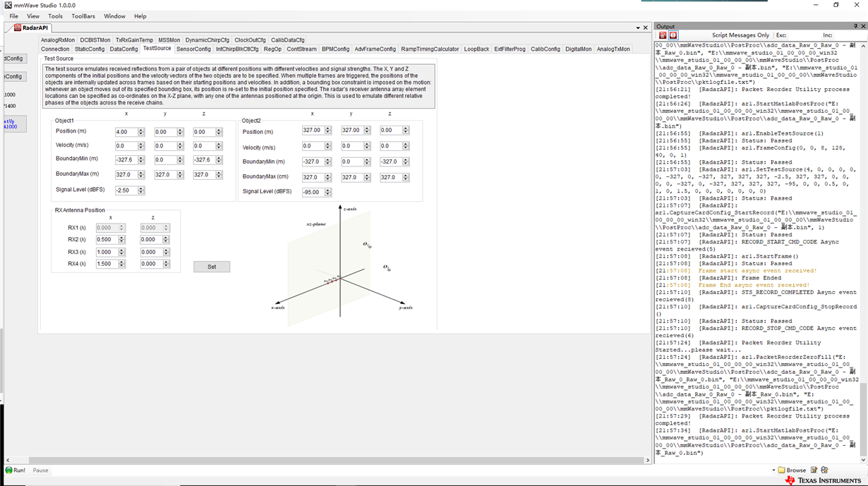Screen dimensions: 868x486
Task: Open the ToolBars menu
Action: [x=83, y=16]
